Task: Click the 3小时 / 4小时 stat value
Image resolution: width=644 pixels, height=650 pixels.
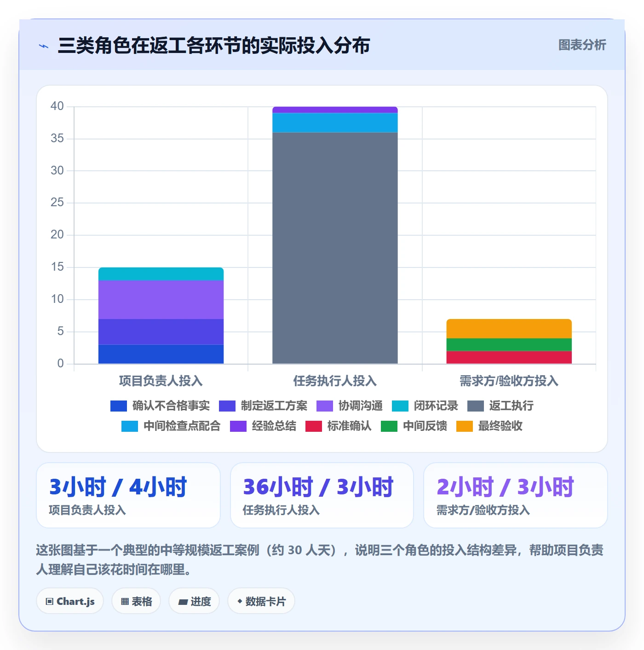Action: 118,487
